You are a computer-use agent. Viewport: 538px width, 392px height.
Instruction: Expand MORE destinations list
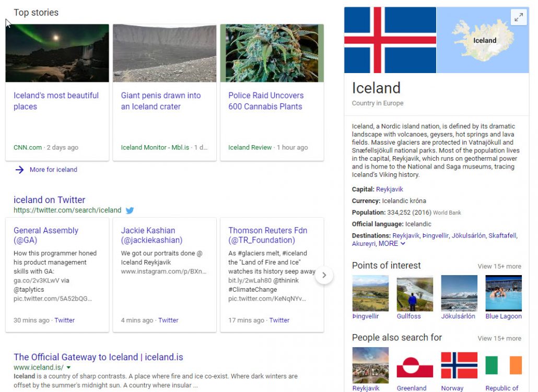[392, 244]
